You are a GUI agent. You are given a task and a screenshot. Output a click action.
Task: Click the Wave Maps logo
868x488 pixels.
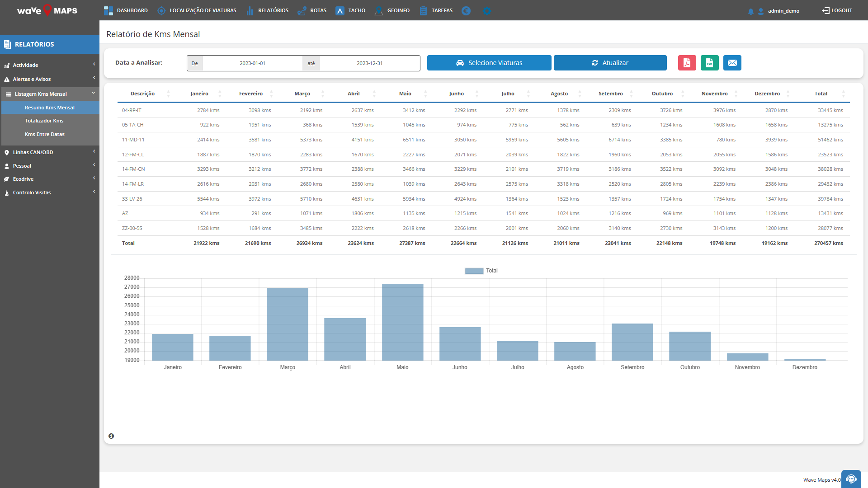tap(47, 10)
